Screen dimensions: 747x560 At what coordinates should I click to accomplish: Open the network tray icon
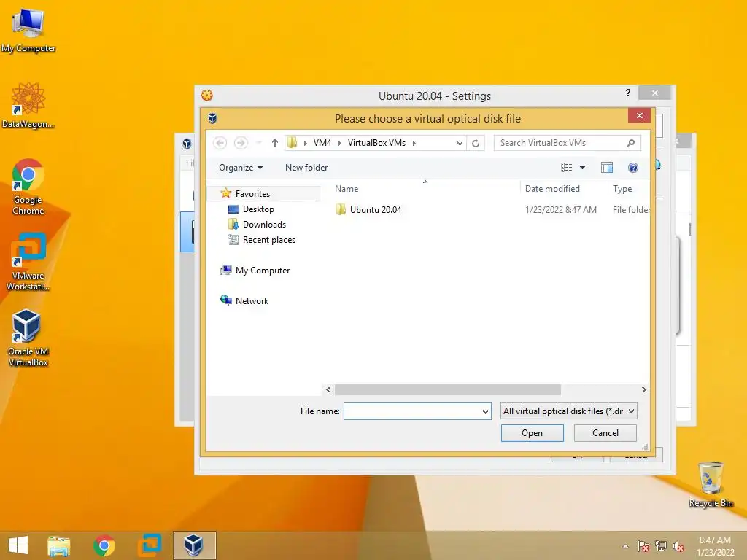click(x=661, y=546)
